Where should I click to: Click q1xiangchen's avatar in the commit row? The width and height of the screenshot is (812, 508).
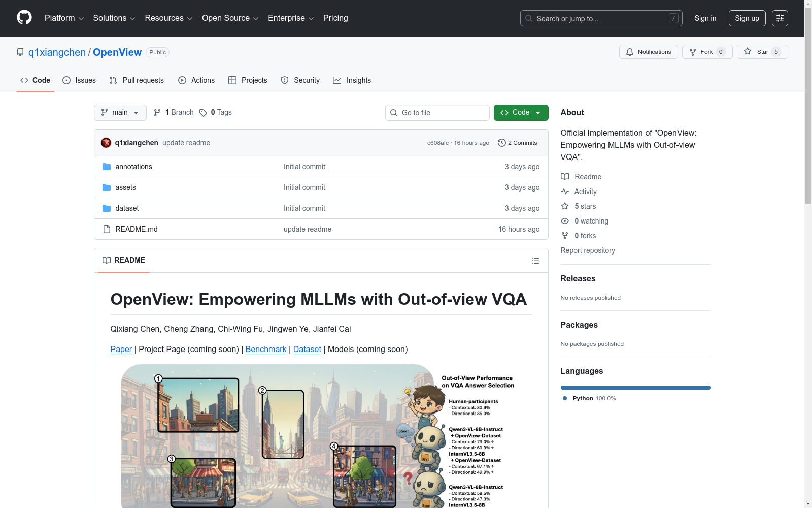106,143
